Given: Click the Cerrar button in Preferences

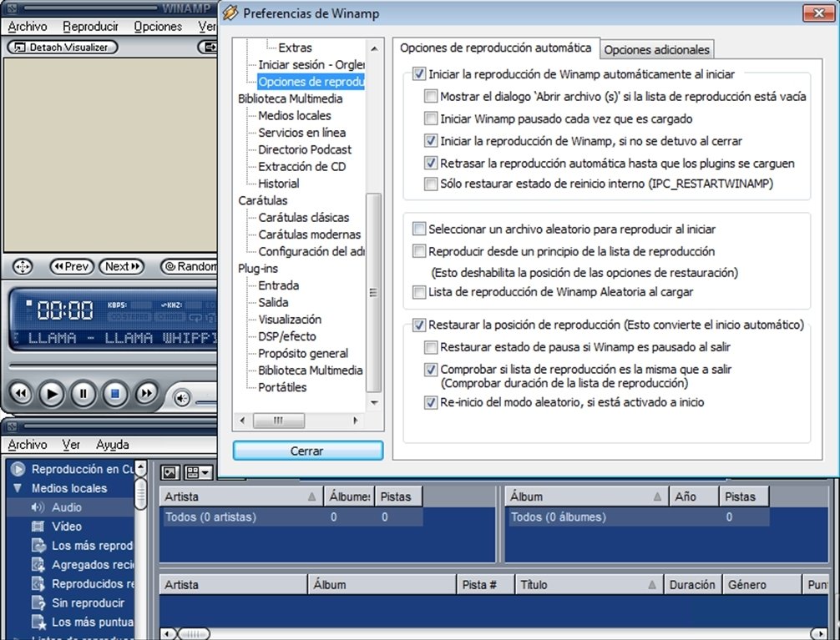Looking at the screenshot, I should (307, 451).
